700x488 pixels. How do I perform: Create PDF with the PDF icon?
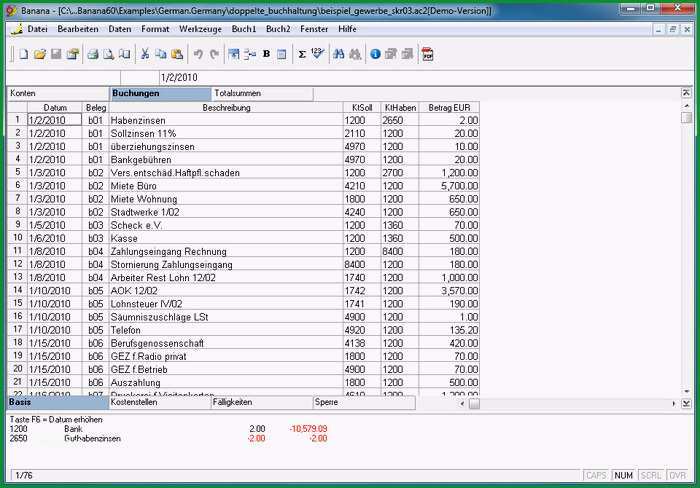(428, 54)
